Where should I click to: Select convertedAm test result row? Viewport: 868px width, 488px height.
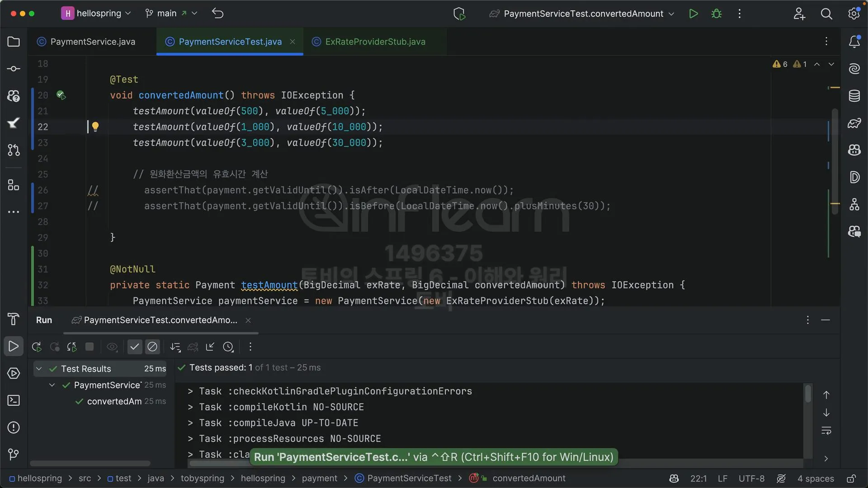pyautogui.click(x=100, y=401)
